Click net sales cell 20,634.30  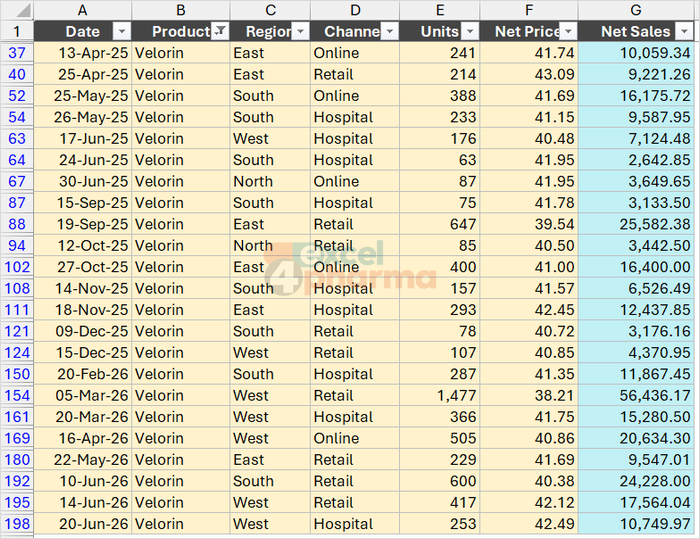(636, 439)
